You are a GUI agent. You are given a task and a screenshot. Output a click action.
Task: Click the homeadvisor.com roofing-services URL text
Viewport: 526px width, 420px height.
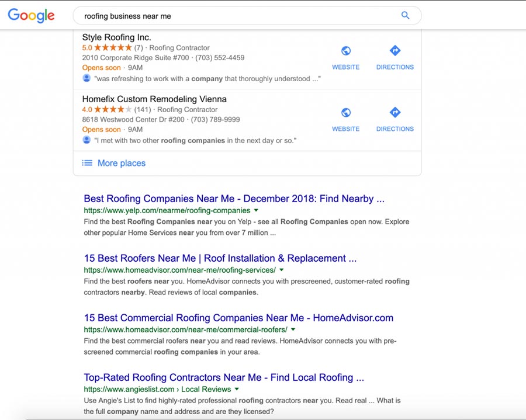coord(180,270)
